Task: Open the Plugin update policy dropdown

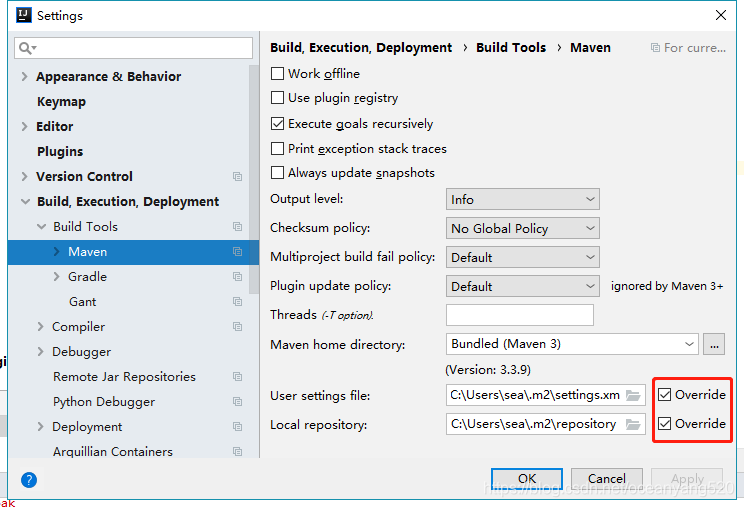Action: [522, 286]
